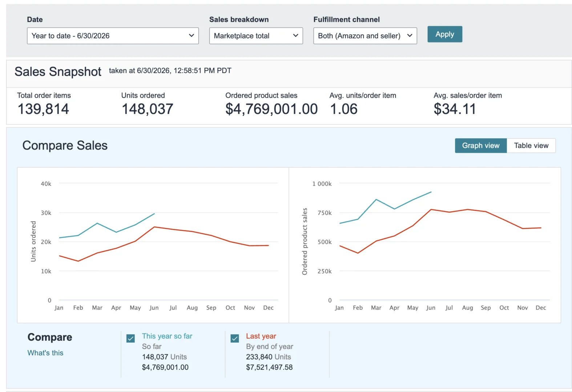Click the 40k label on units chart

(46, 184)
